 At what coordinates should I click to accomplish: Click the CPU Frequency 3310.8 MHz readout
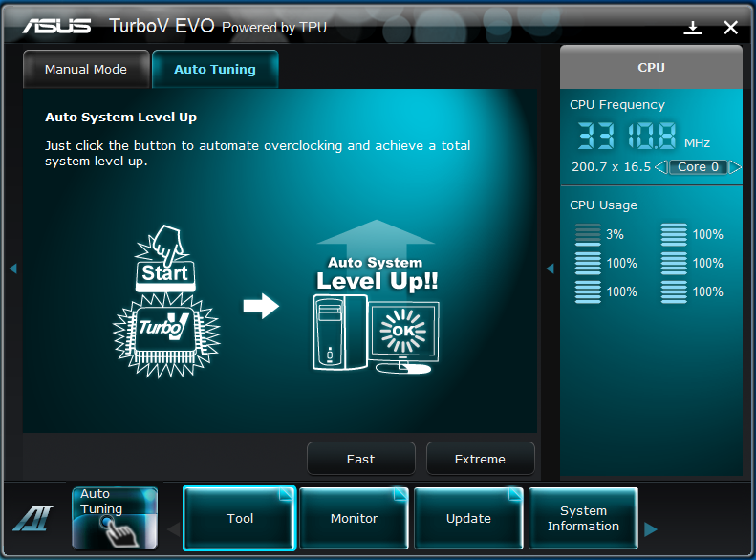pos(627,136)
